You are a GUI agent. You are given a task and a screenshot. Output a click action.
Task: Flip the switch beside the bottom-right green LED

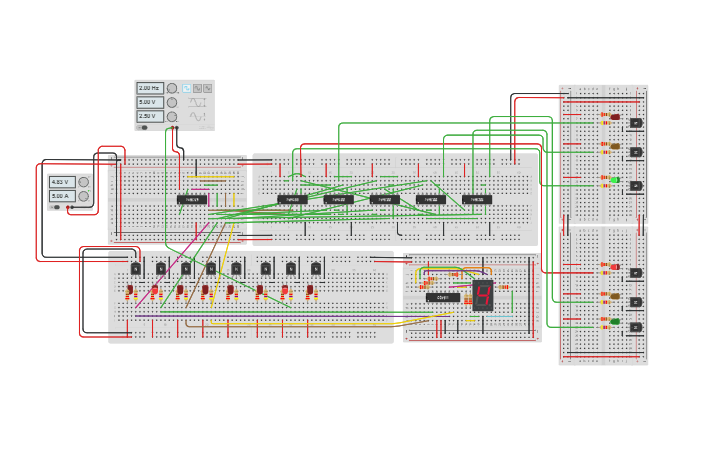click(x=635, y=328)
